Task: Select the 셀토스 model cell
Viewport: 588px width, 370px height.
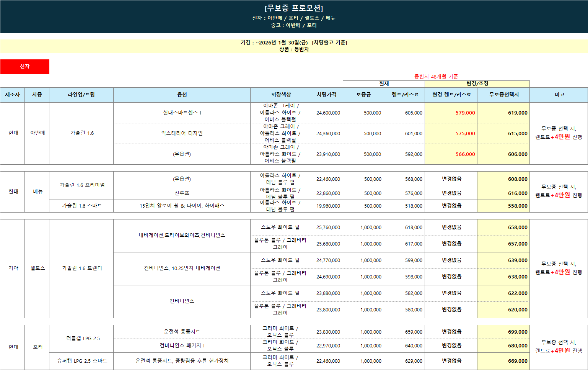Action: [37, 268]
